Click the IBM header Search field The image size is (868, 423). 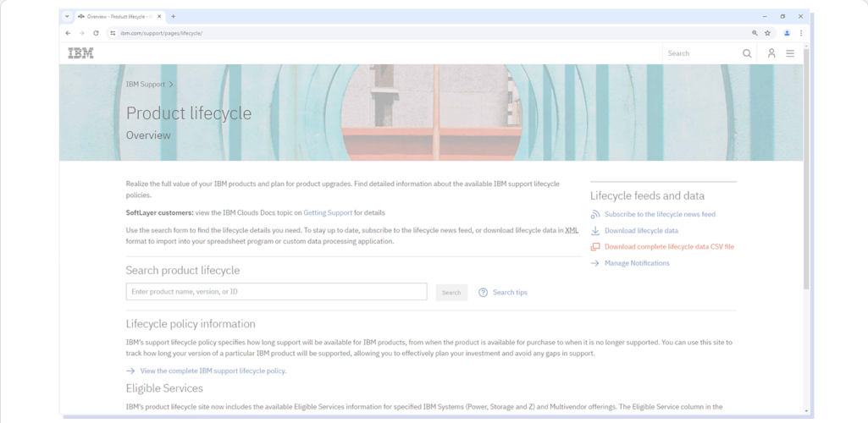click(x=702, y=53)
